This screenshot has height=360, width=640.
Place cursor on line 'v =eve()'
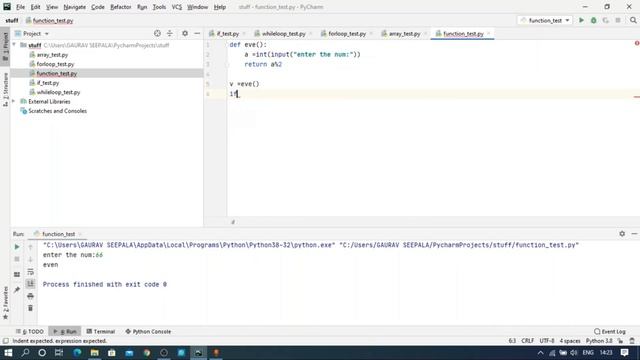click(x=244, y=84)
